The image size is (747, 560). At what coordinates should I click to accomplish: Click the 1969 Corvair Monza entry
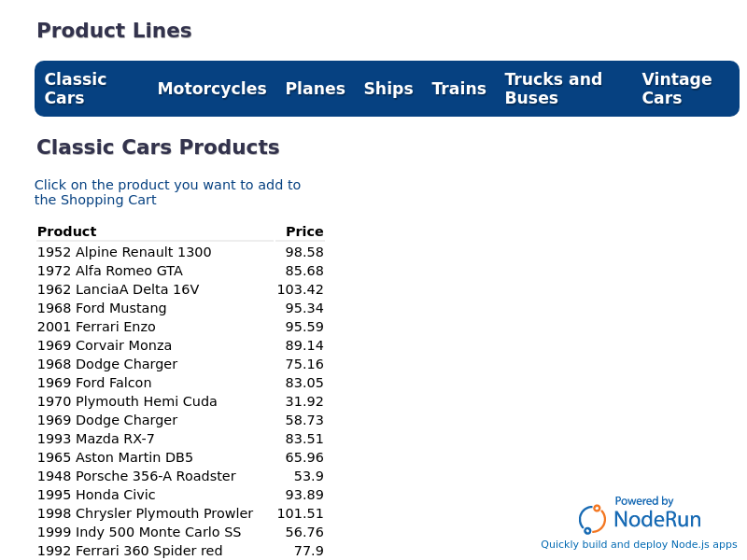[180, 345]
